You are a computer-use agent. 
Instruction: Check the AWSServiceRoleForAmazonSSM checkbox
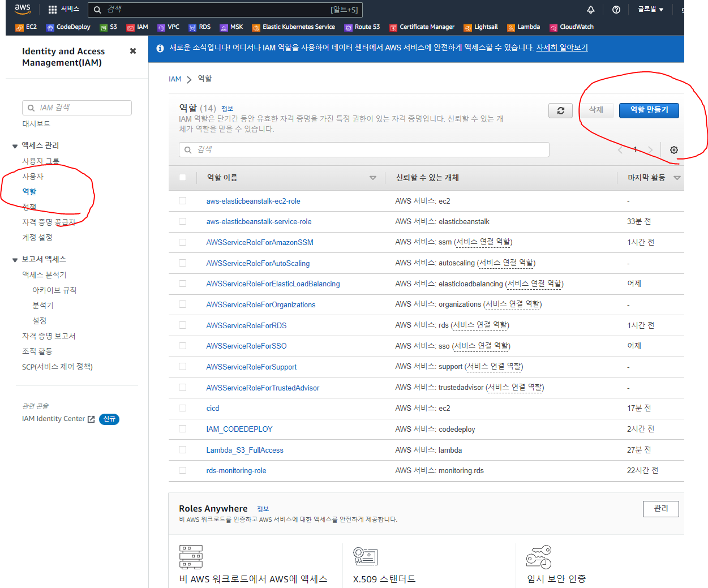tap(182, 242)
